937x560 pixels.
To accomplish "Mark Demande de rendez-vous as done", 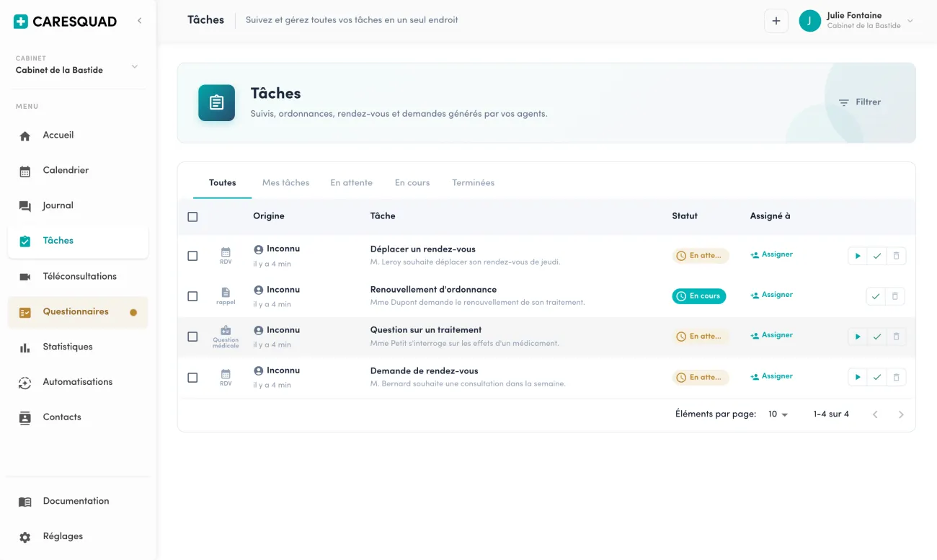I will tap(876, 377).
